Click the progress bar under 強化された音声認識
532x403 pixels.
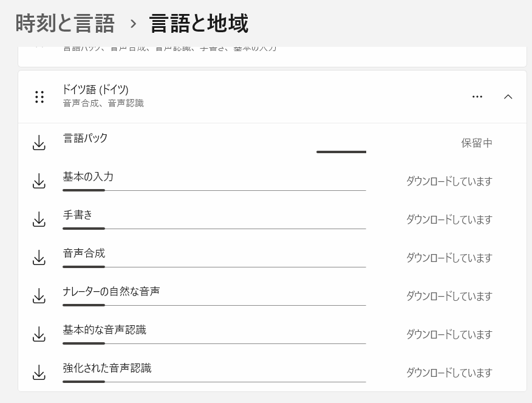coord(214,382)
